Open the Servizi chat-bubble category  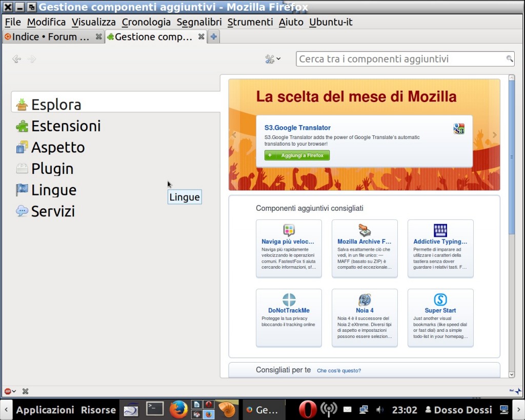click(x=116, y=211)
